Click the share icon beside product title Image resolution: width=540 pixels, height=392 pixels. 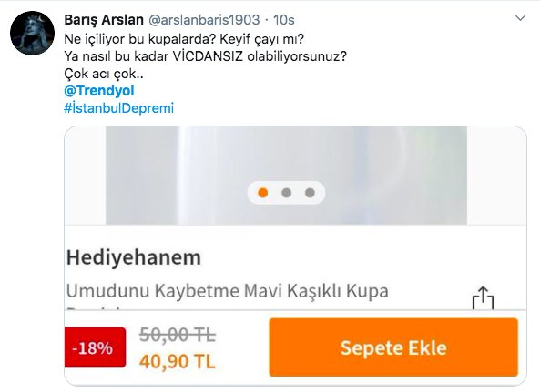(483, 297)
